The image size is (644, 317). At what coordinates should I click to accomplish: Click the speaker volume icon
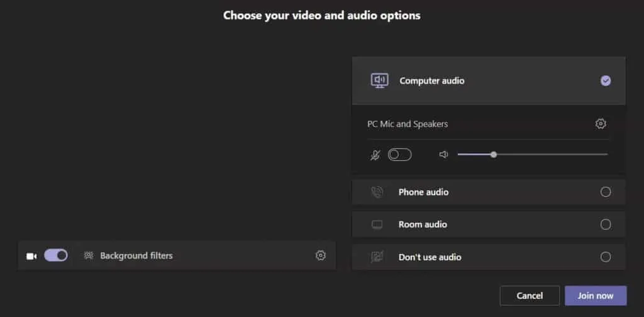(x=443, y=155)
